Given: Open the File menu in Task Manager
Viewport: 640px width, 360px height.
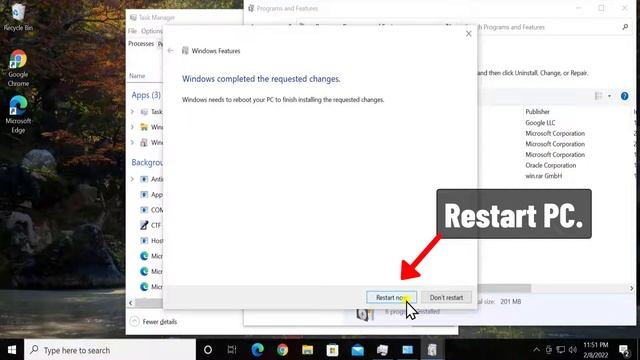Looking at the screenshot, I should click(x=132, y=31).
